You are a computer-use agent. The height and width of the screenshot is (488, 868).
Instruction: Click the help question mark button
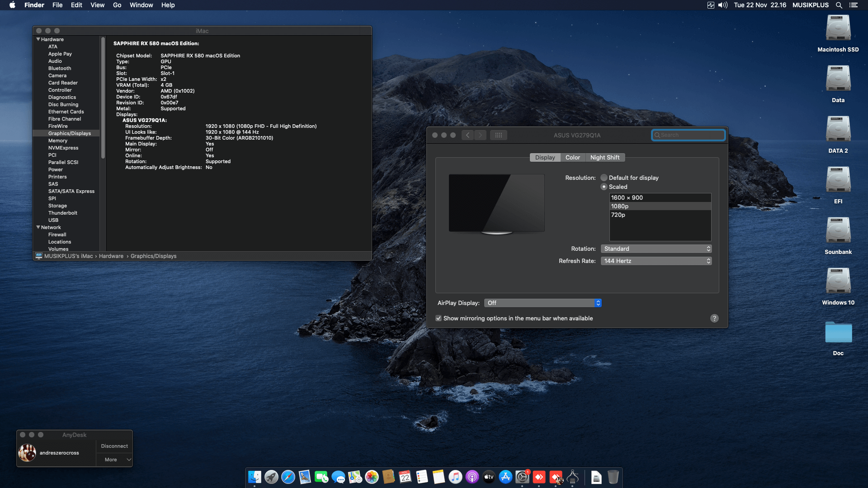(714, 318)
